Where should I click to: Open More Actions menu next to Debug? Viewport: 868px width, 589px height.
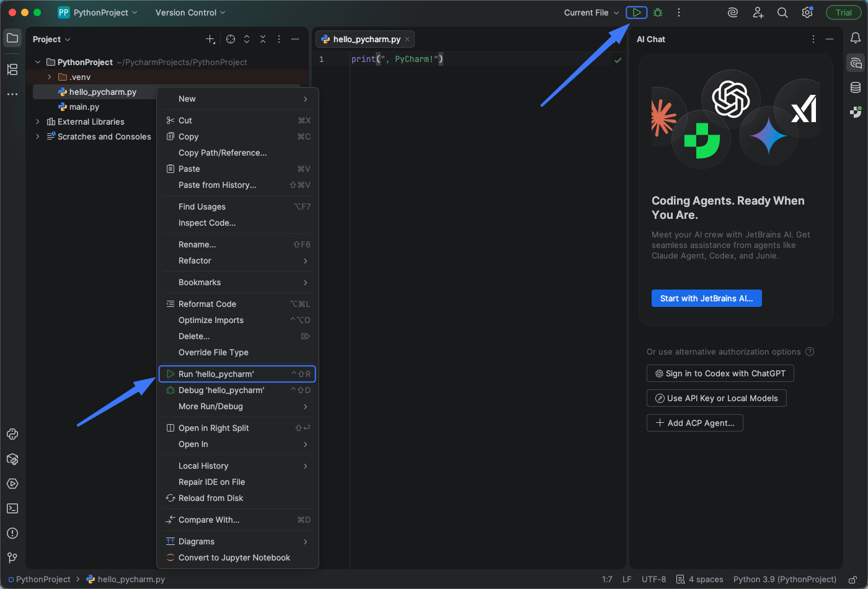click(679, 12)
